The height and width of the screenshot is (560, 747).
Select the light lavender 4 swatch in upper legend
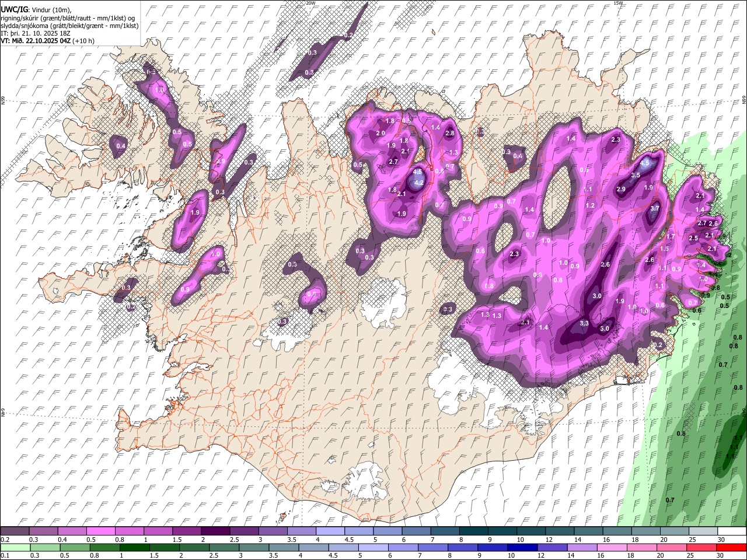(x=329, y=531)
